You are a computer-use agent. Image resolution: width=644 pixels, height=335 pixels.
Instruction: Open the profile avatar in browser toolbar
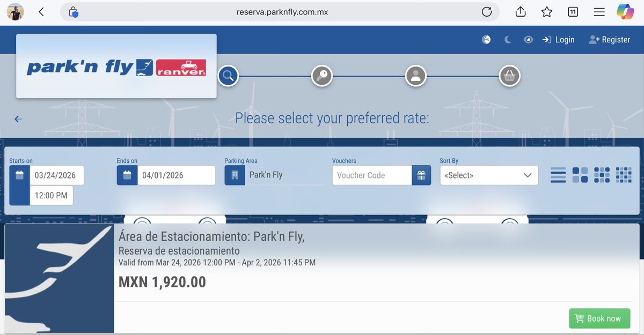click(15, 12)
